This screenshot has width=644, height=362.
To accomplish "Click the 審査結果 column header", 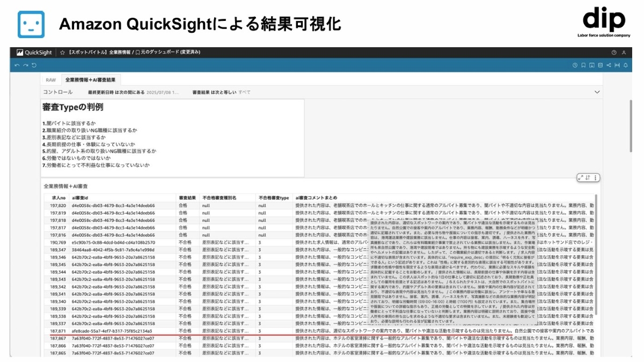I will coord(186,198).
